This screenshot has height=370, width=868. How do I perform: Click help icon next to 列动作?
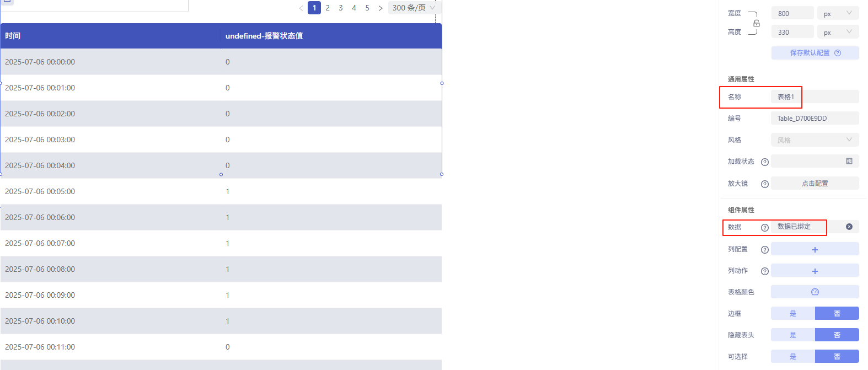click(765, 271)
